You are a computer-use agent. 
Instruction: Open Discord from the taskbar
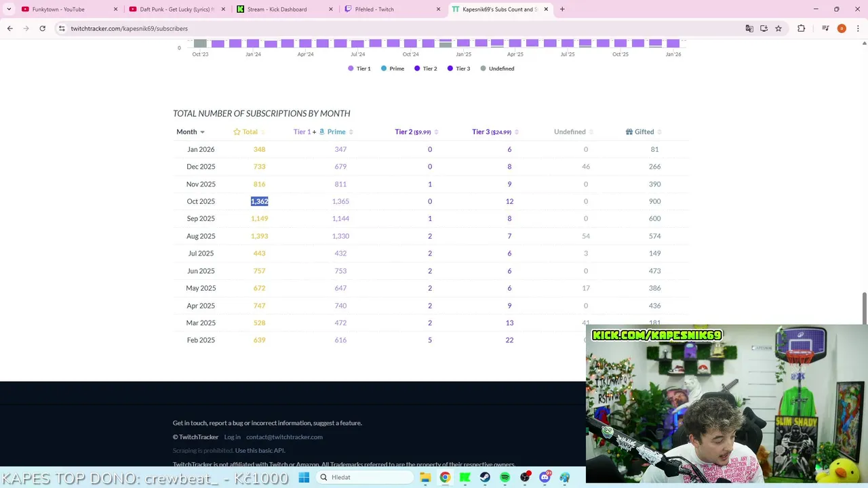pyautogui.click(x=545, y=477)
